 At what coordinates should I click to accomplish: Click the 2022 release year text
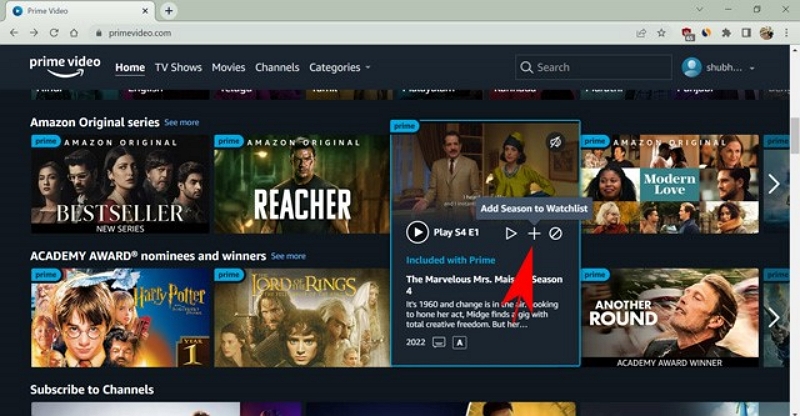pos(415,342)
